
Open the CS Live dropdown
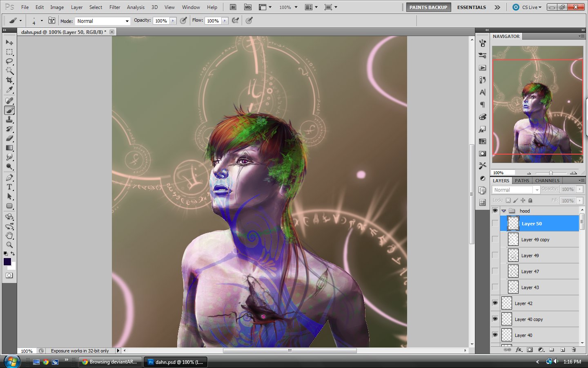[x=527, y=7]
